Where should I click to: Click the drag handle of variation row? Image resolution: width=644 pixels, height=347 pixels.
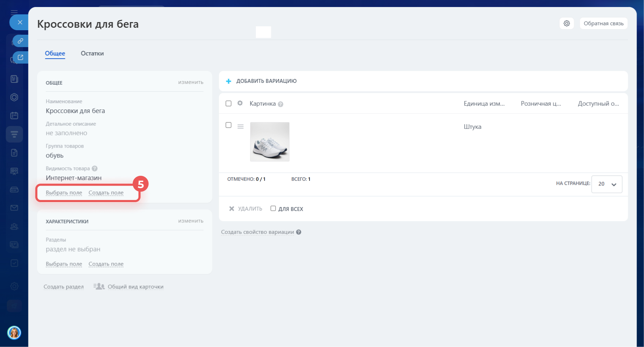coord(240,126)
